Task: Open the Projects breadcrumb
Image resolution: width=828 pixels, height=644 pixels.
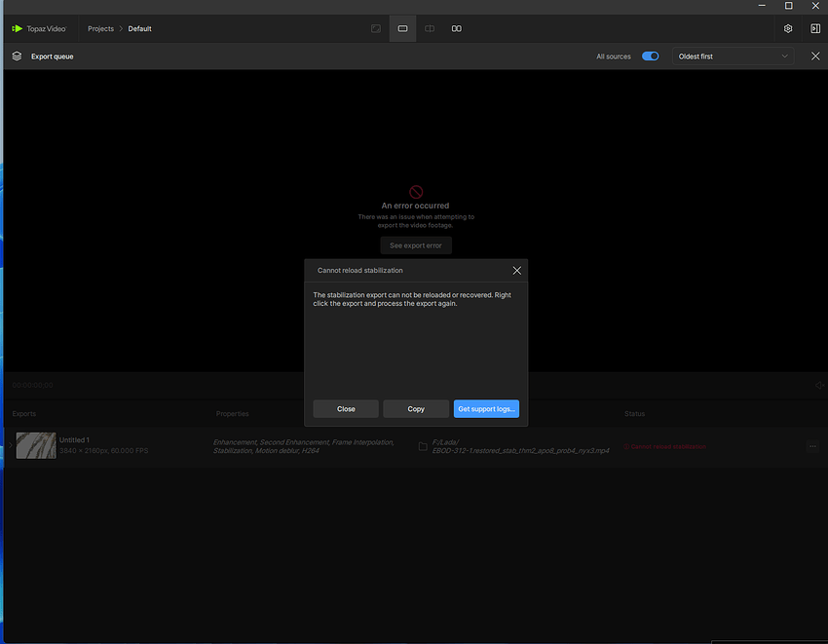Action: coord(100,28)
